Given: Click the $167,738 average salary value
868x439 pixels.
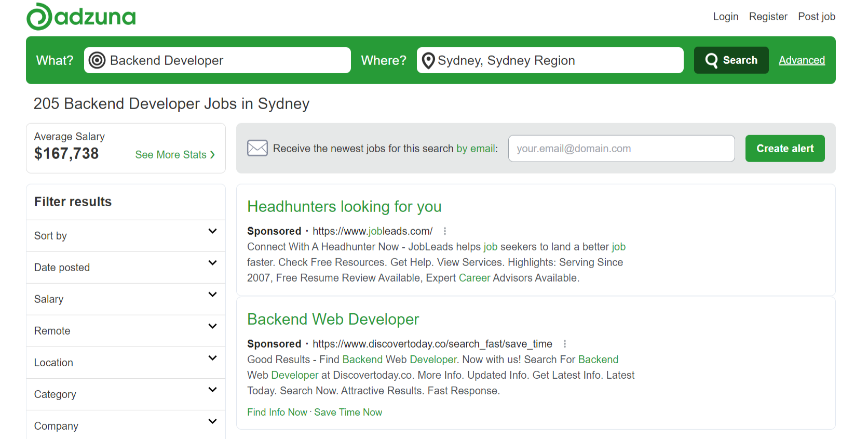Looking at the screenshot, I should (66, 154).
